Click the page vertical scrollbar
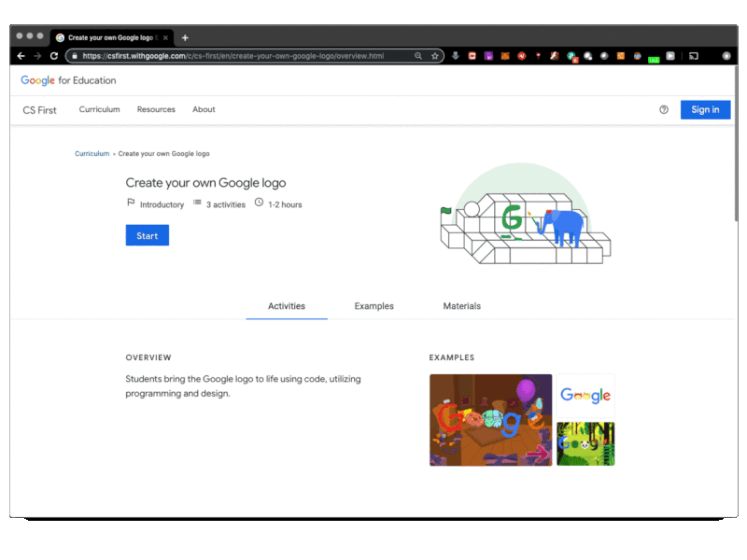 tap(736, 143)
